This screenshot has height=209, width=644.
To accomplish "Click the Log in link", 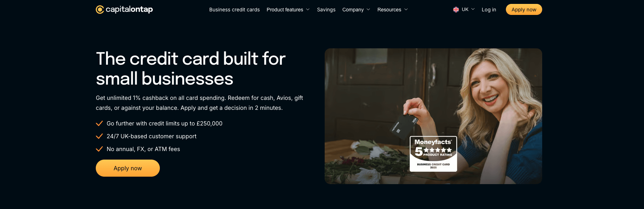I will (489, 10).
